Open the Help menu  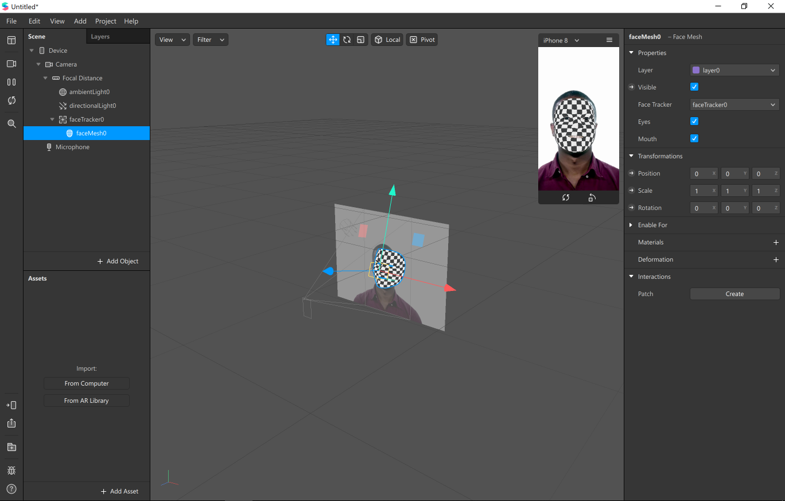pyautogui.click(x=131, y=21)
